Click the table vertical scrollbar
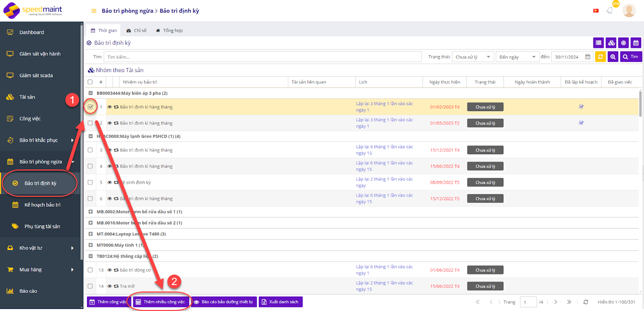 [640, 104]
